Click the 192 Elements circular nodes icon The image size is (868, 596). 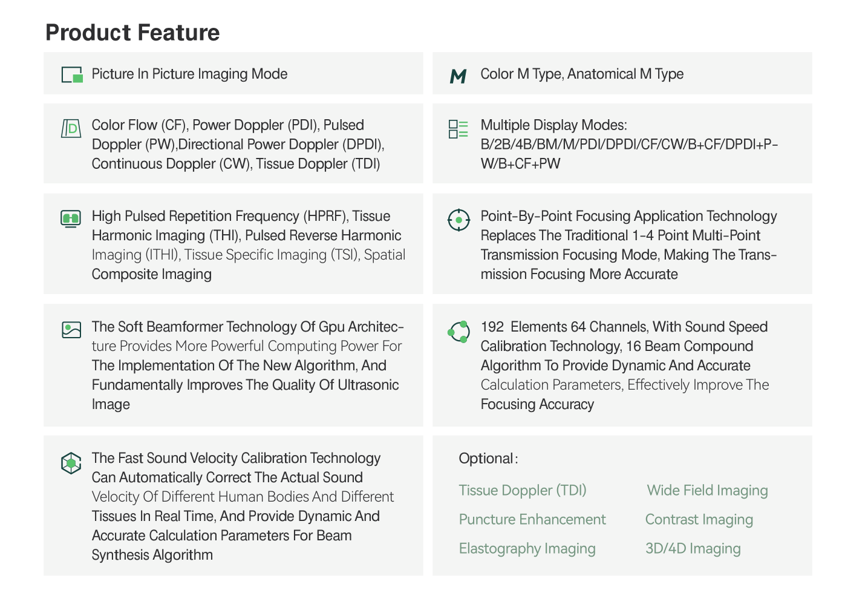tap(459, 332)
